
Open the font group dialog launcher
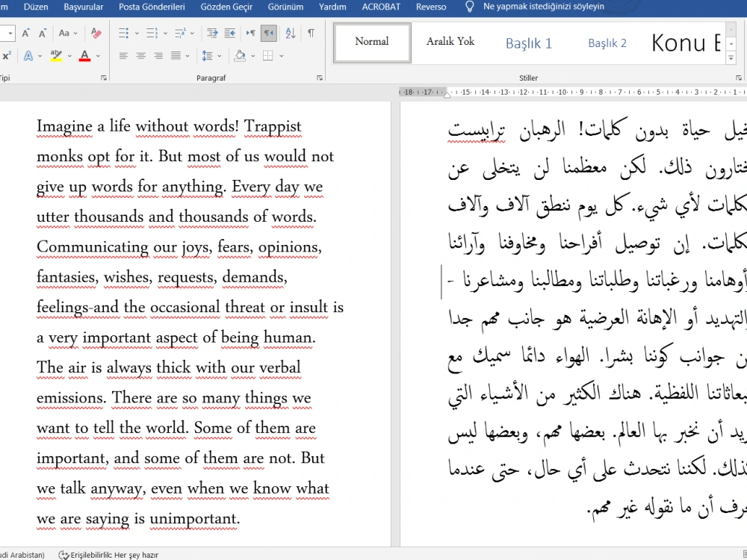(104, 78)
